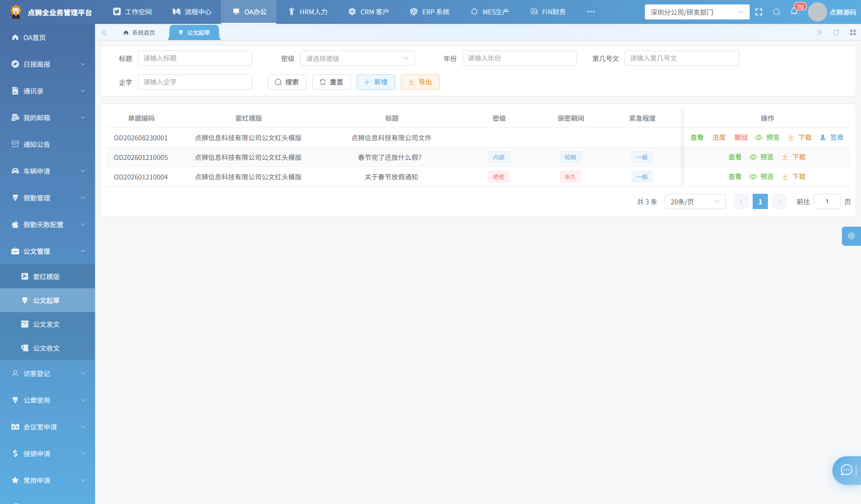Preview document 春节完了还放什么假?
This screenshot has height=504, width=861.
pyautogui.click(x=761, y=157)
